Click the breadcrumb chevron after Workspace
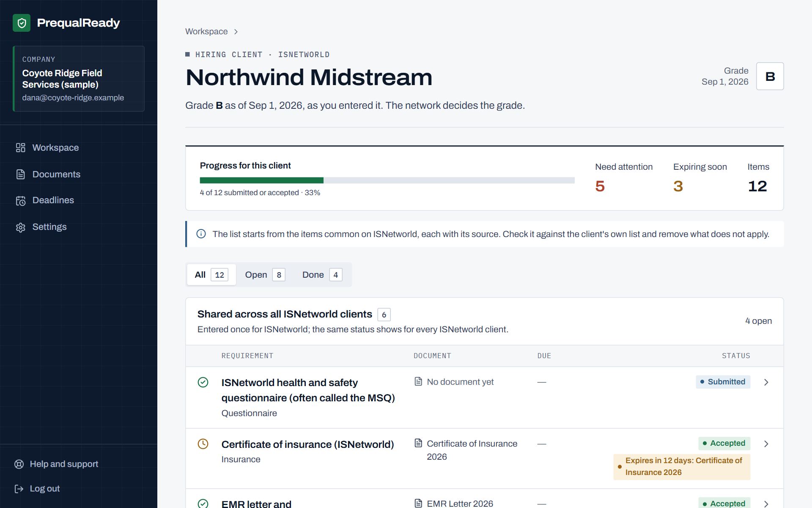The height and width of the screenshot is (508, 812). tap(236, 32)
